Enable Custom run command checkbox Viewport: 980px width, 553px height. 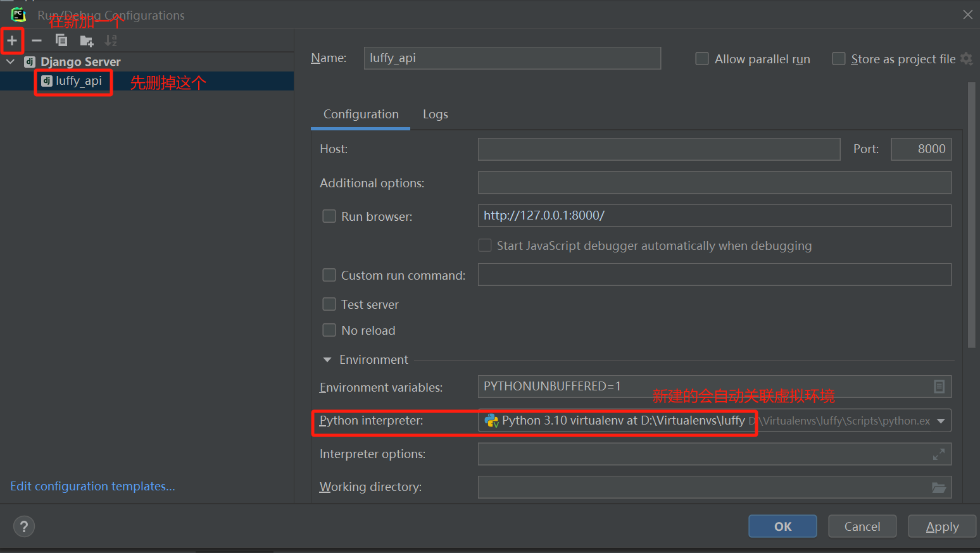point(329,275)
